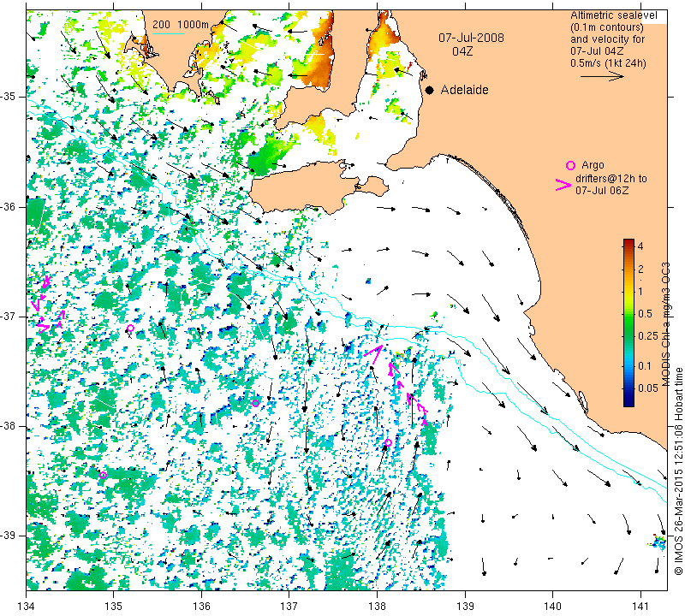Click longitude axis label '139'
The width and height of the screenshot is (685, 616).
point(465,607)
